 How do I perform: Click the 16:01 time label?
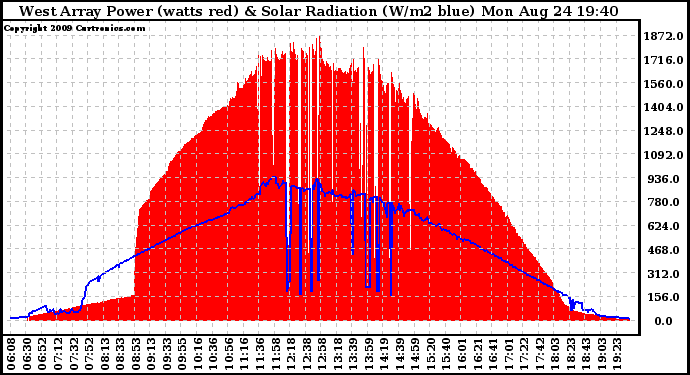tap(462, 354)
